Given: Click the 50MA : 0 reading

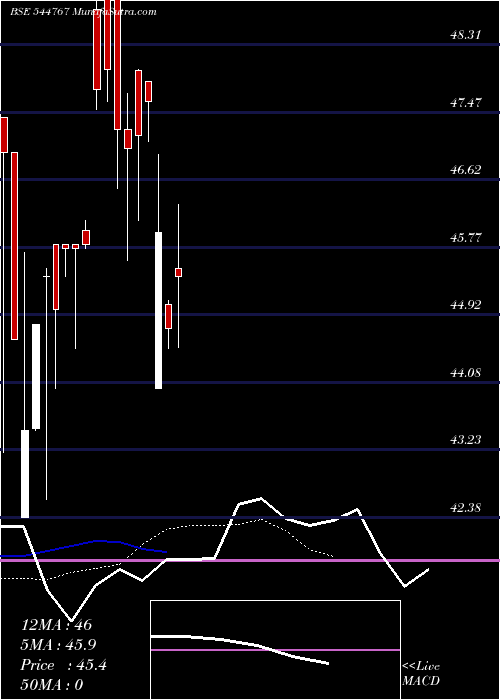Looking at the screenshot, I should pyautogui.click(x=52, y=685).
